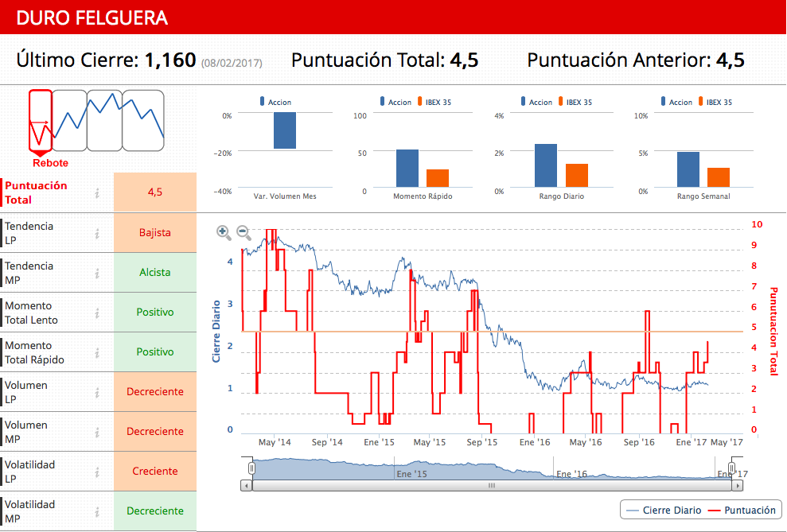This screenshot has height=532, width=787.
Task: Click the Punutuacion Total axis title
Action: point(773,332)
